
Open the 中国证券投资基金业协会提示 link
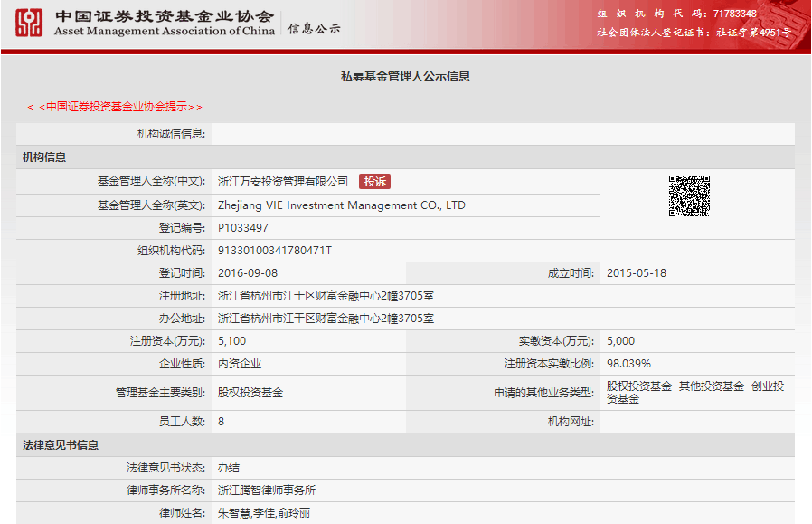tap(115, 107)
